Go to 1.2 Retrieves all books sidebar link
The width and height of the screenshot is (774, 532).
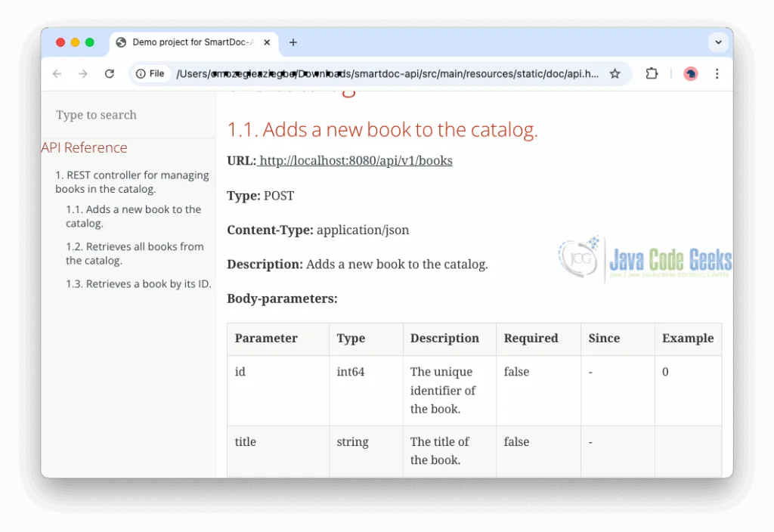[135, 253]
